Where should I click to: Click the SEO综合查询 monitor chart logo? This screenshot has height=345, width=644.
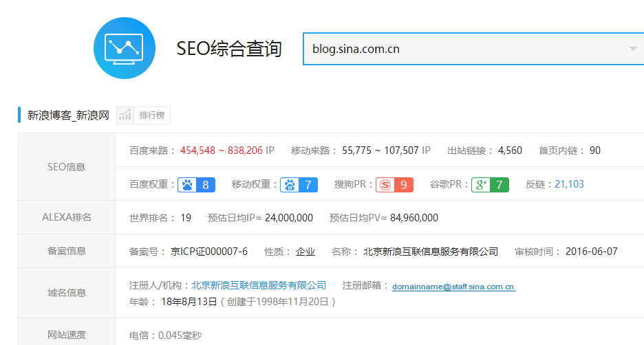(125, 48)
